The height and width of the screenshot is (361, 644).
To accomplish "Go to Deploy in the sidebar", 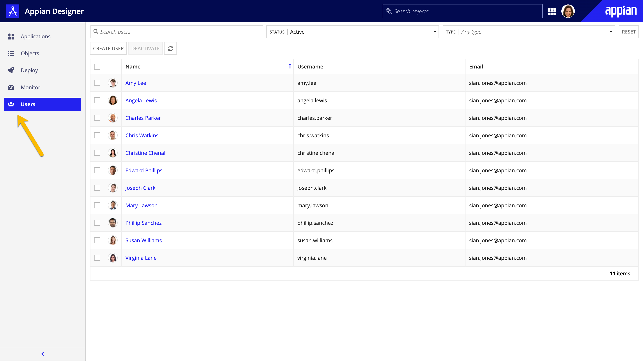I will 43,70.
